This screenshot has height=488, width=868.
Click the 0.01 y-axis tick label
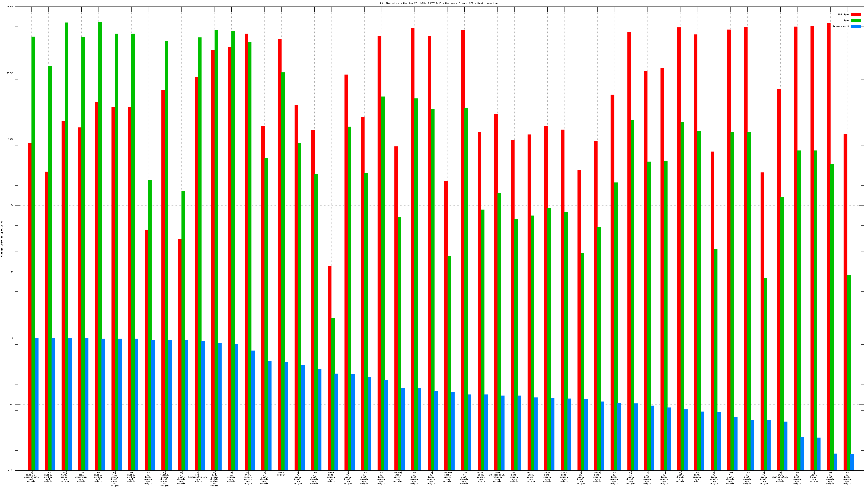click(x=11, y=470)
